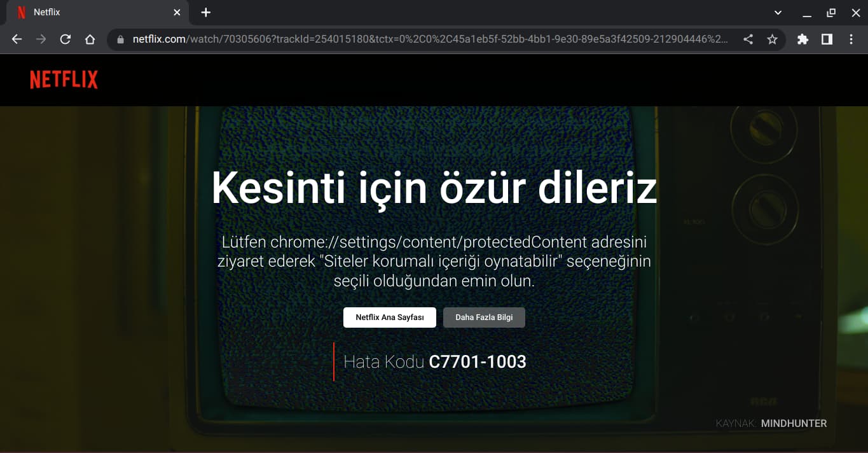Click the Netflix logo

tap(64, 80)
